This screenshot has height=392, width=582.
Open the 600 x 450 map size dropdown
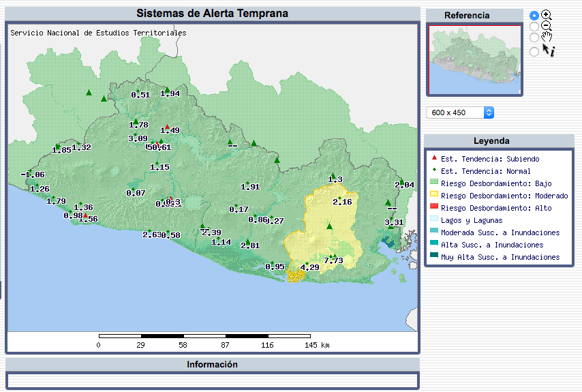pos(460,112)
